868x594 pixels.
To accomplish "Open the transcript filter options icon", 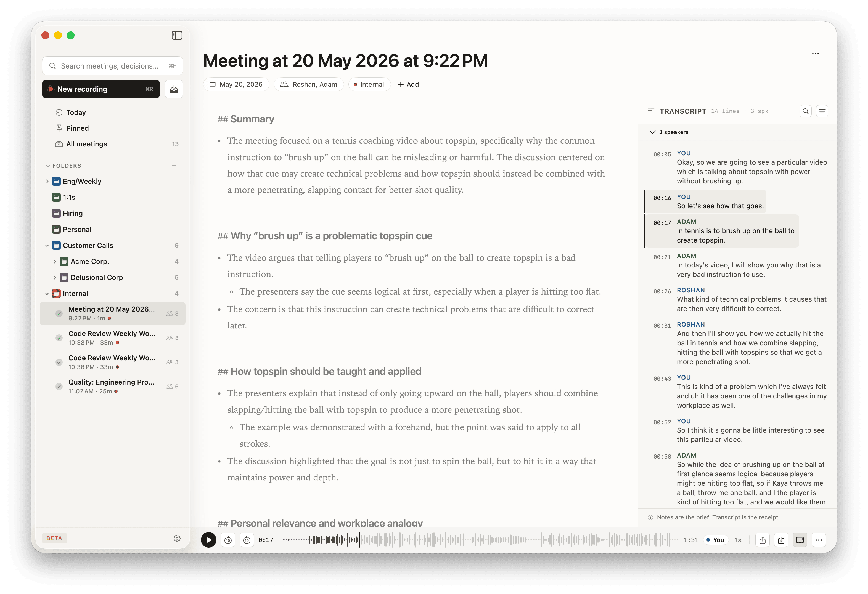I will coord(822,111).
